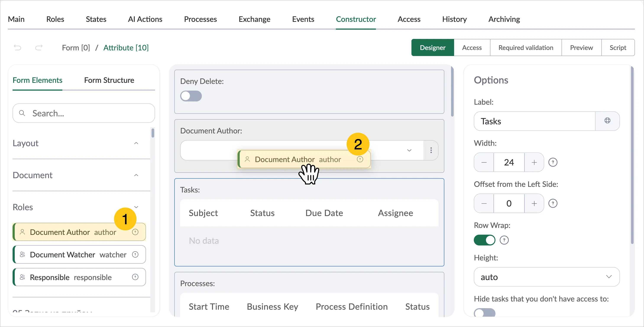
Task: Increase left offset with plus button
Action: tap(534, 204)
